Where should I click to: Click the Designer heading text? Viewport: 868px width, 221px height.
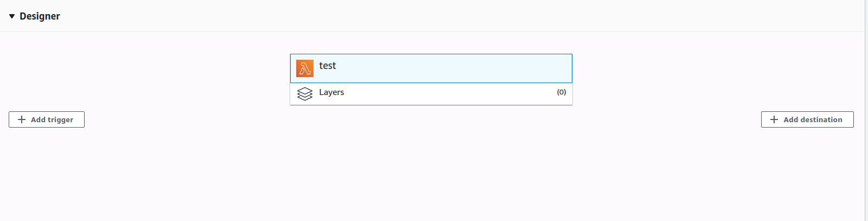(40, 16)
